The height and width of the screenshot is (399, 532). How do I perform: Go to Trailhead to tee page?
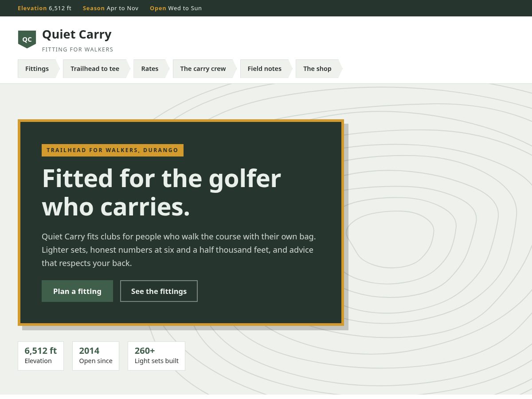click(x=96, y=69)
